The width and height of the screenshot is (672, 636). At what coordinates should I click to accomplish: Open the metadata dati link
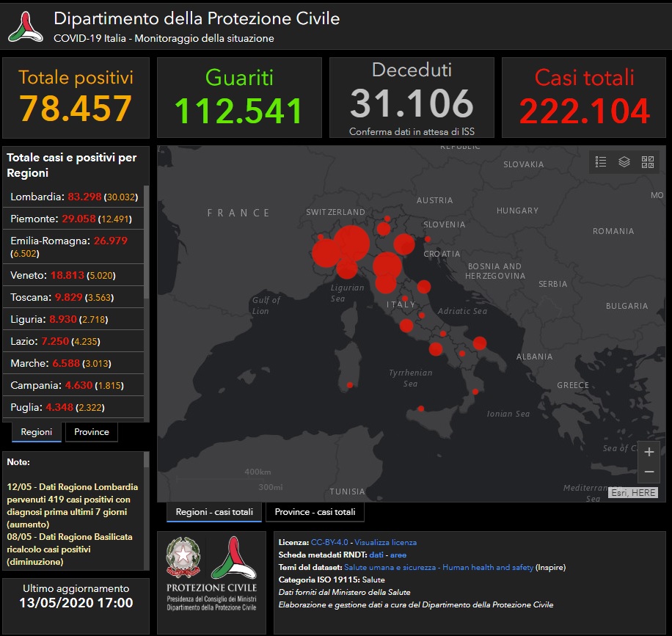pyautogui.click(x=376, y=555)
